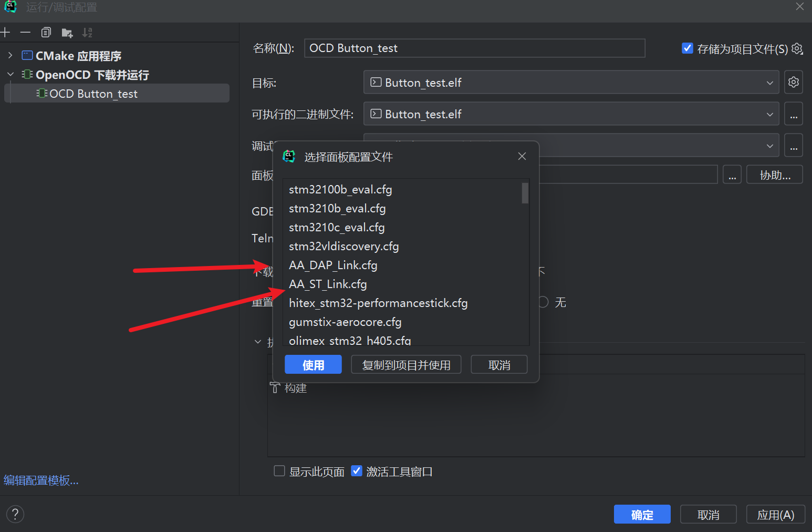Add a new run configuration

pyautogui.click(x=5, y=33)
